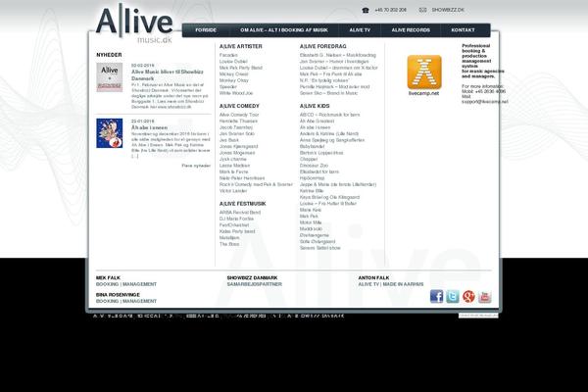The width and height of the screenshot is (588, 392).
Task: Open the A|LIVE COMEDY heading
Action: (x=239, y=106)
